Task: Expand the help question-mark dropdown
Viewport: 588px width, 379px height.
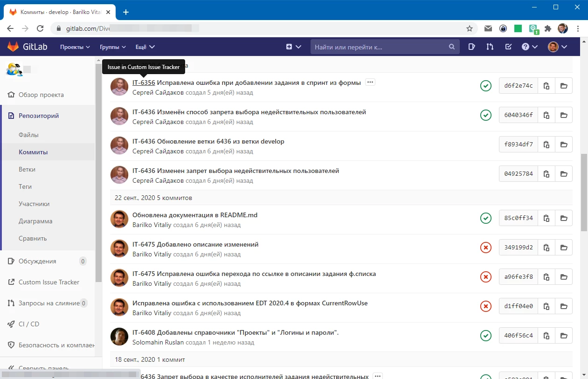Action: pos(529,47)
